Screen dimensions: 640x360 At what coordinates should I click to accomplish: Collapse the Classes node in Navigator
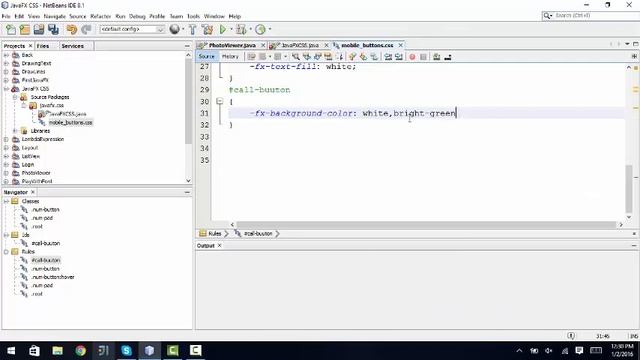click(6, 201)
